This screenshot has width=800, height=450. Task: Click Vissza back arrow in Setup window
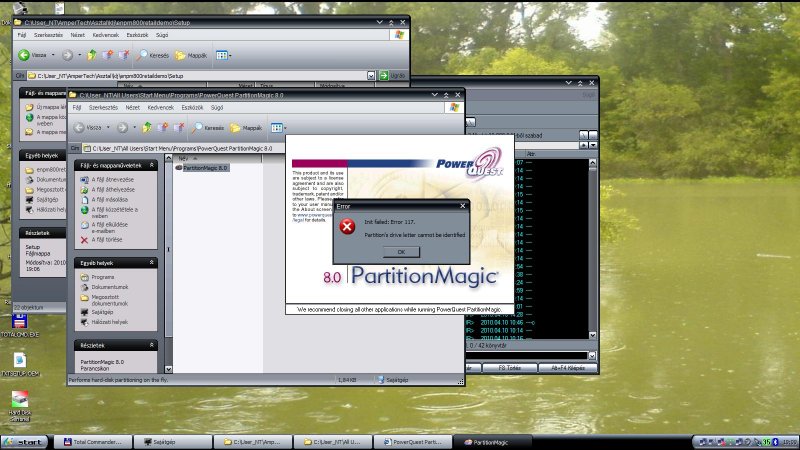[32, 55]
